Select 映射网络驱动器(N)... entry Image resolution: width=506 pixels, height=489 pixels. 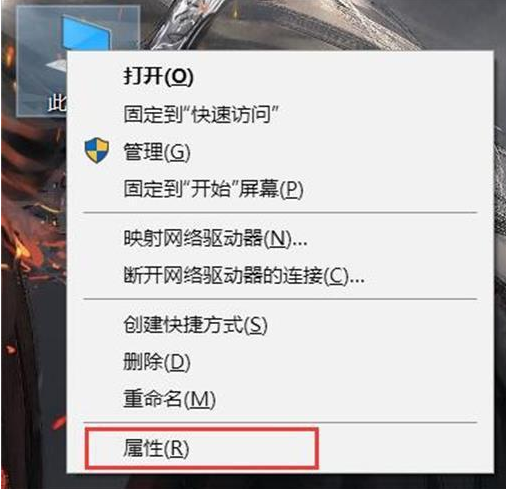click(215, 239)
